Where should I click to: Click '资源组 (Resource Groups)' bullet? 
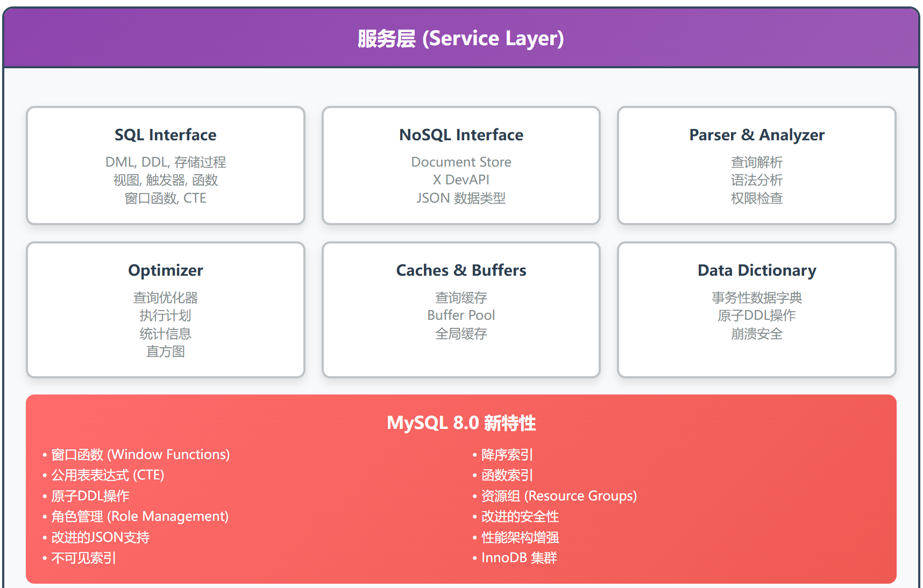click(555, 496)
